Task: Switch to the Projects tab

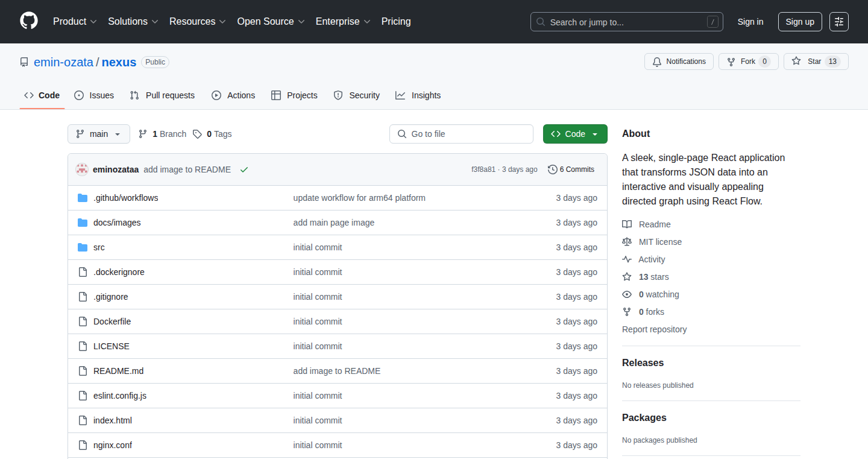Action: [x=294, y=95]
